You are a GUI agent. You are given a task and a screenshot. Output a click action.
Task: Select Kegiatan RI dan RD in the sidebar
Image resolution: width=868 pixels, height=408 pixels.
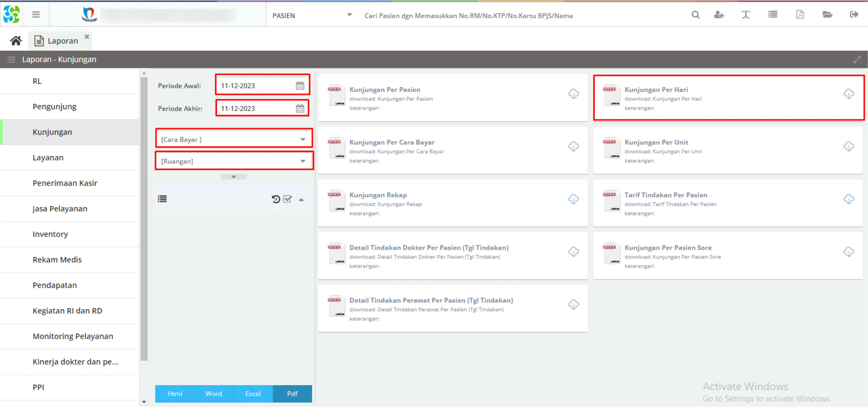[69, 311]
